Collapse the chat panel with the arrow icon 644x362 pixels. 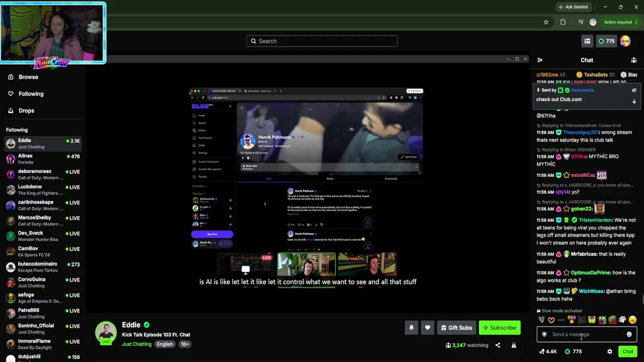540,60
